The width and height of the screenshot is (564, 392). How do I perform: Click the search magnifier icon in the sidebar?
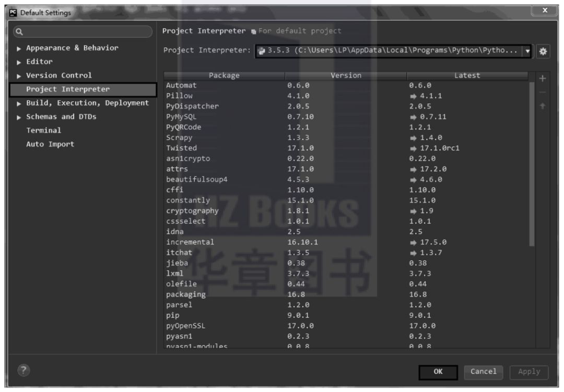[19, 32]
